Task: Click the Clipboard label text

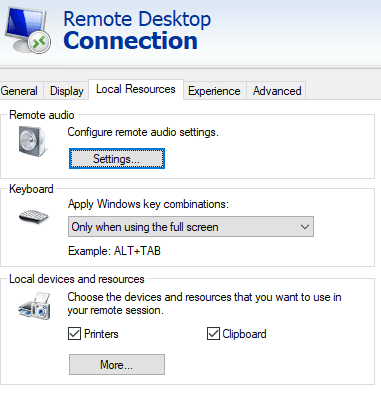Action: (x=244, y=334)
